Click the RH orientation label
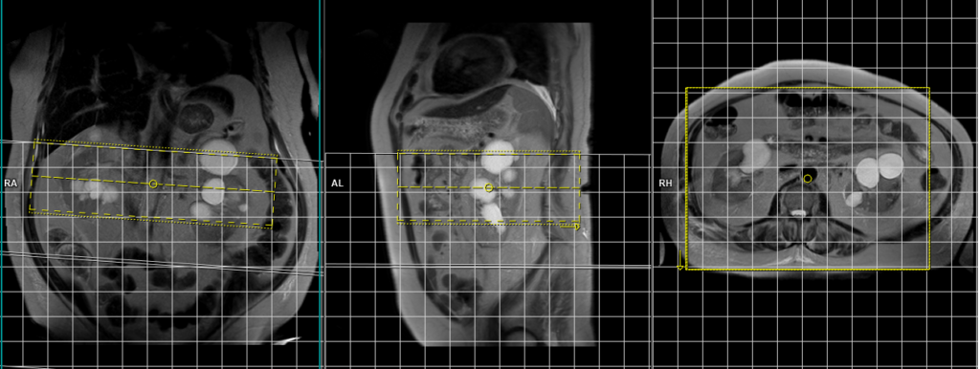 [x=665, y=184]
